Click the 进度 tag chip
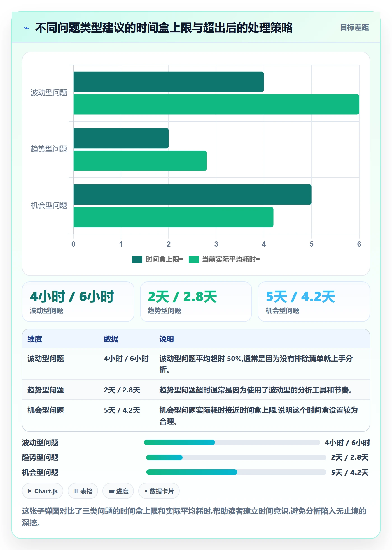This screenshot has width=392, height=550. [118, 491]
